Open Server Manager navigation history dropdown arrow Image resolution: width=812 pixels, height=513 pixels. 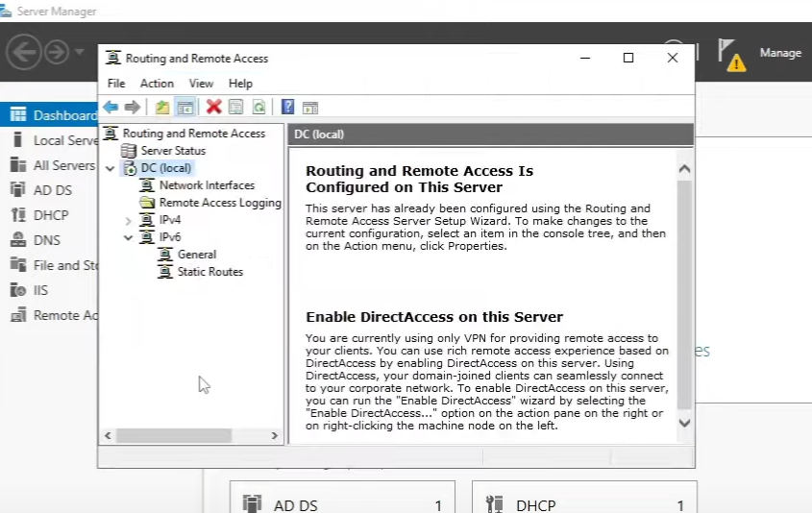pyautogui.click(x=79, y=52)
